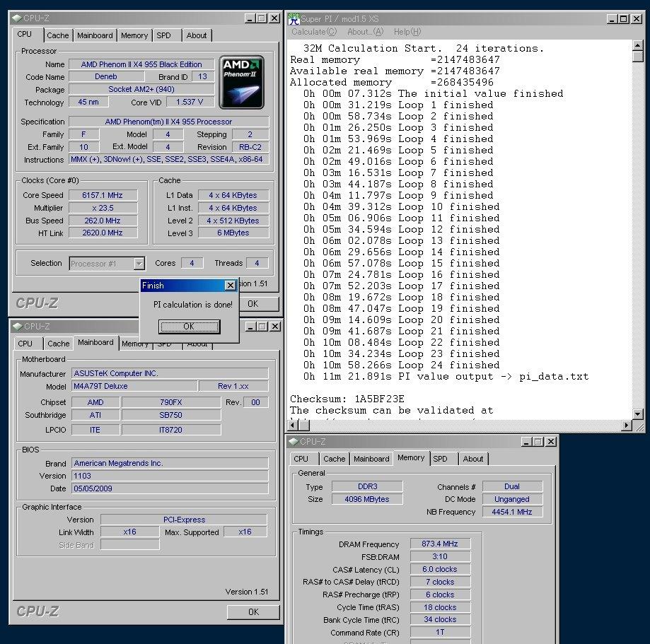Switch to Cache tab in top CPU-Z window

click(57, 35)
